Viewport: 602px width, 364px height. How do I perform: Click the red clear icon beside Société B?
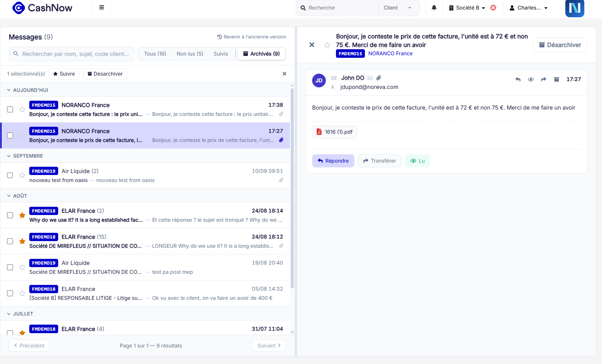coord(493,8)
